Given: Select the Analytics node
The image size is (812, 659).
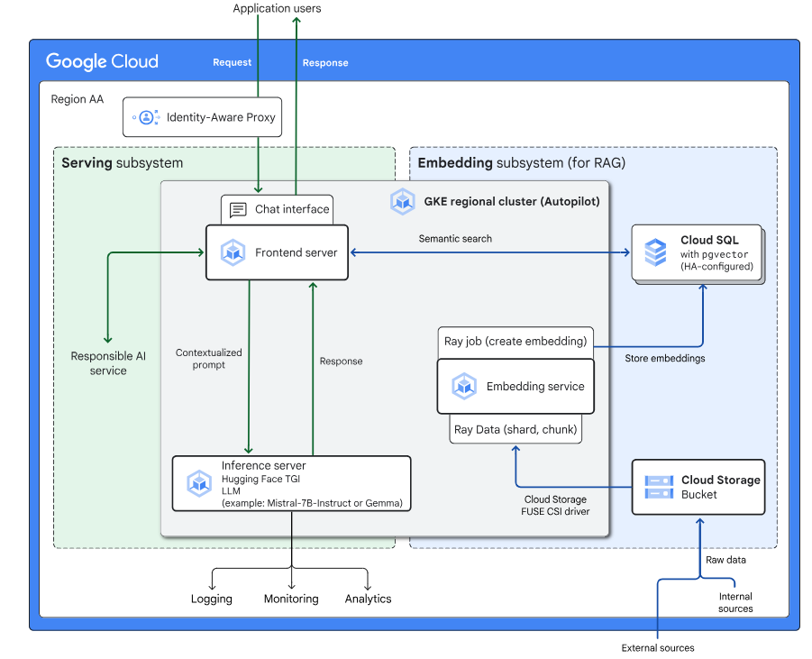Looking at the screenshot, I should 367,598.
